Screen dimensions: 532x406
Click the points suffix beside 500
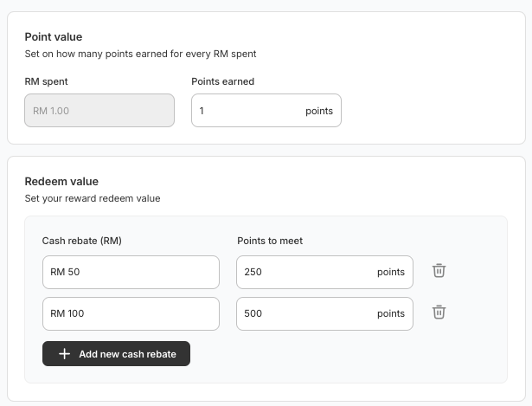(391, 313)
